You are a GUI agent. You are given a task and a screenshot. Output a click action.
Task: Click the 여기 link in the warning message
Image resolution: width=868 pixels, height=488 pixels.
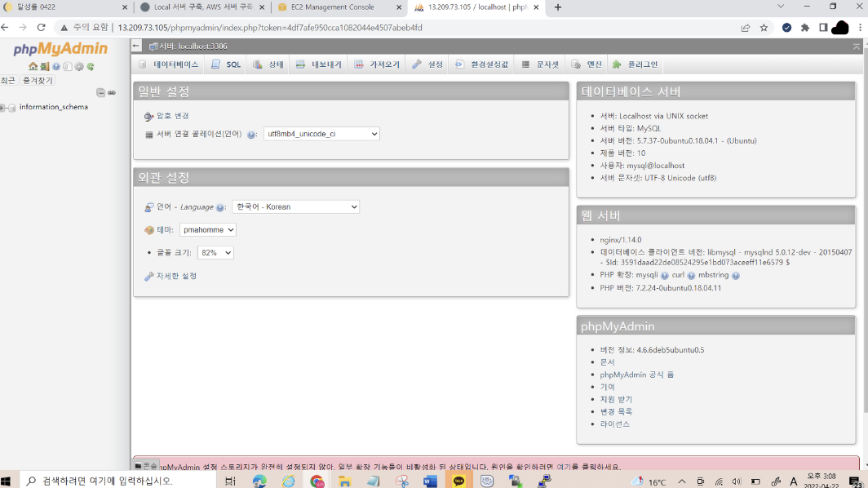pos(564,467)
